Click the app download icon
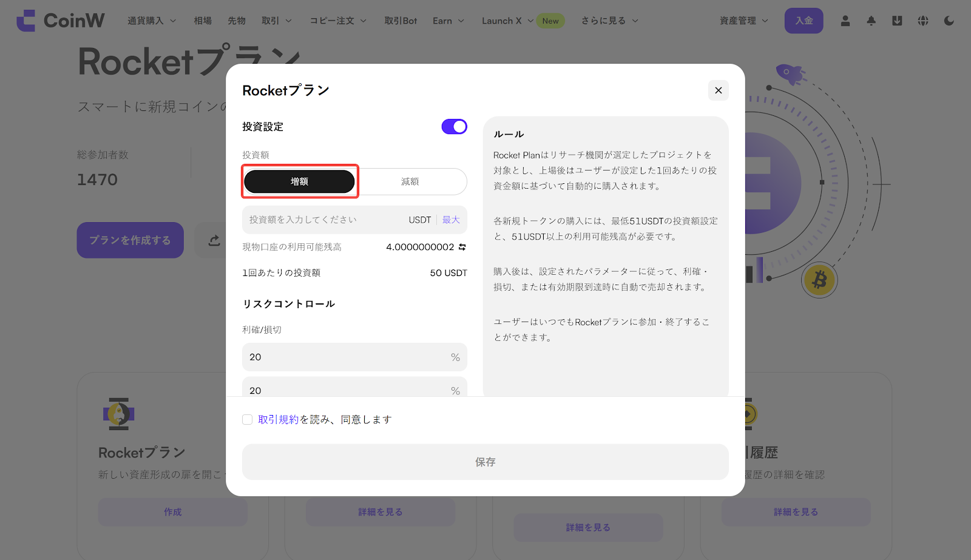This screenshot has height=560, width=971. click(897, 21)
